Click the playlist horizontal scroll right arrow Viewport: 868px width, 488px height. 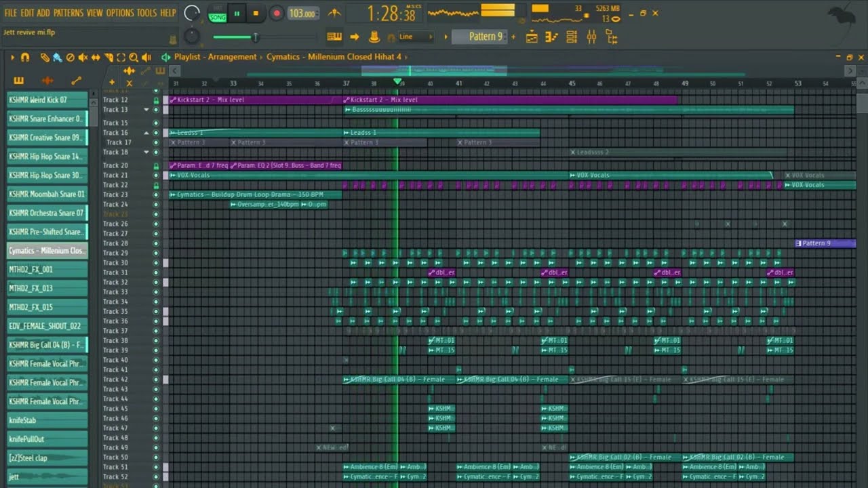850,70
